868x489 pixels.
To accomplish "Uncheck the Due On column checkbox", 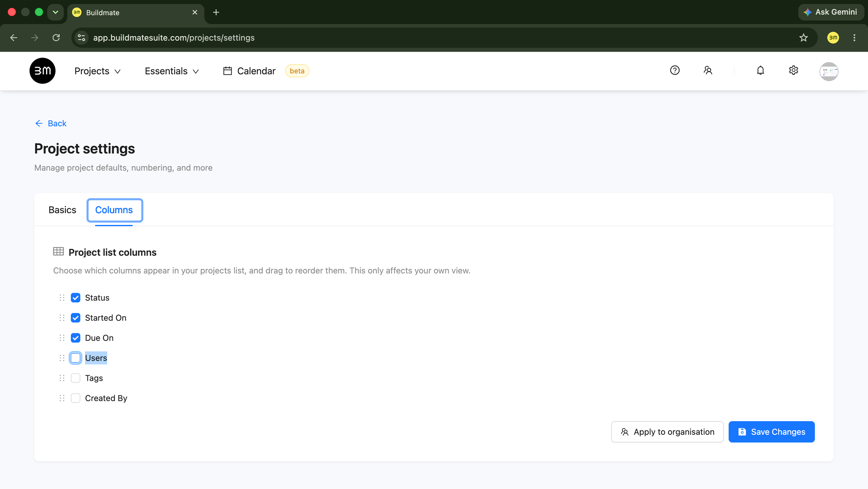I will point(76,338).
